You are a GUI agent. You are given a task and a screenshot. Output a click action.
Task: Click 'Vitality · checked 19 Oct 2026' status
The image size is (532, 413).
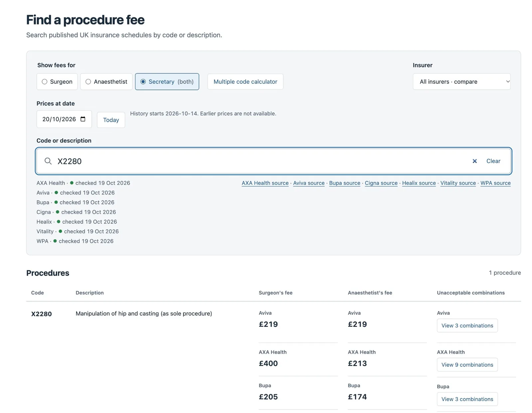tap(77, 231)
